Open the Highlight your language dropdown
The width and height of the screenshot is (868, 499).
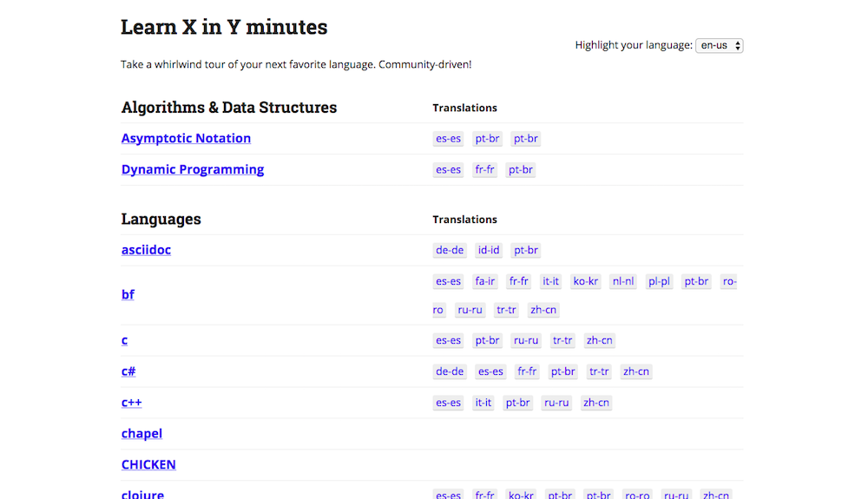719,45
